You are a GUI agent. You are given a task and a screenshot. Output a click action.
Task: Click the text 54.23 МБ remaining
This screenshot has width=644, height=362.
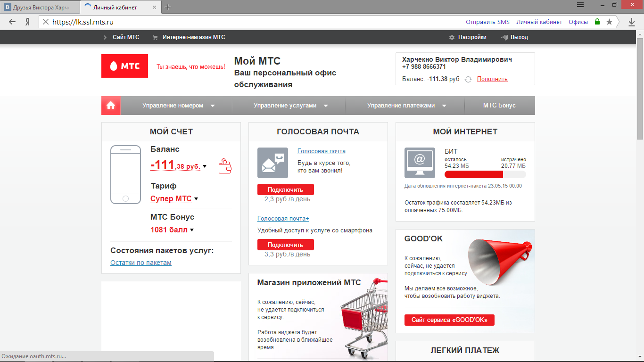point(457,166)
